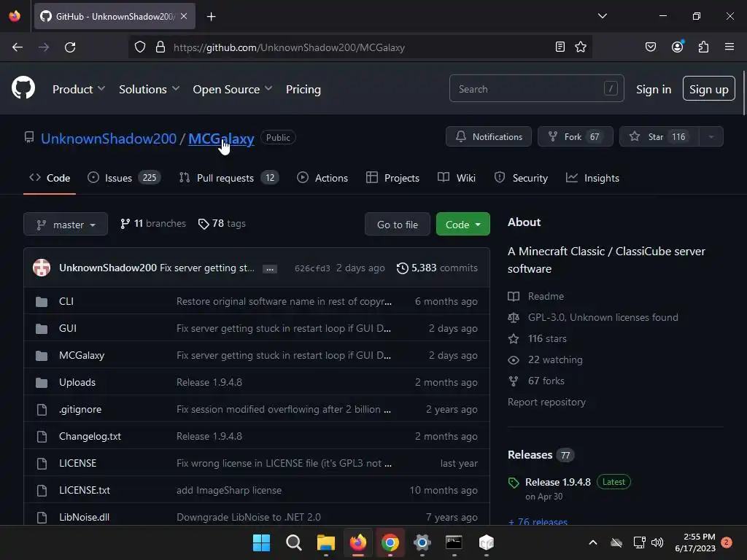Screen dimensions: 747x560
Task: Expand the Product menu
Action: point(79,89)
